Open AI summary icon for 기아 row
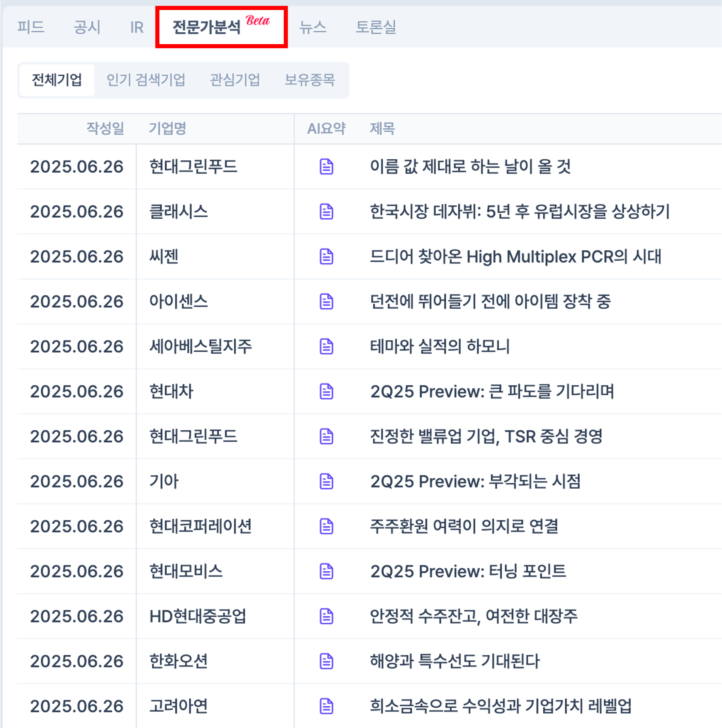Screen dimensions: 722x728 pos(326,481)
